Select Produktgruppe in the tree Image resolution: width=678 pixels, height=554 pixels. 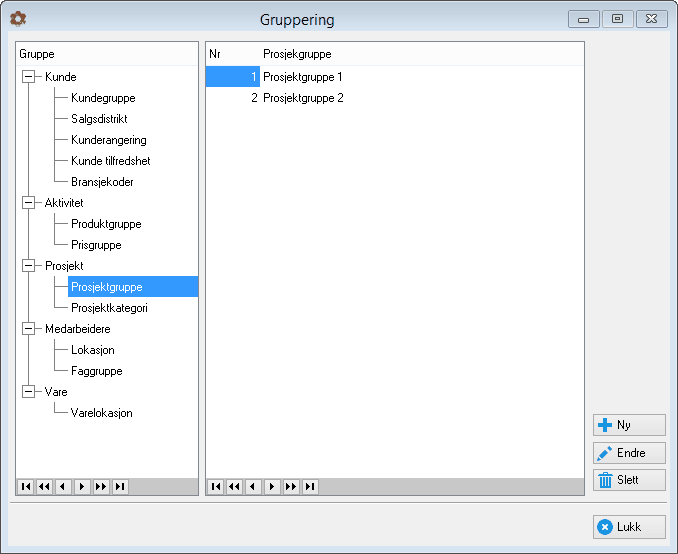click(x=106, y=224)
